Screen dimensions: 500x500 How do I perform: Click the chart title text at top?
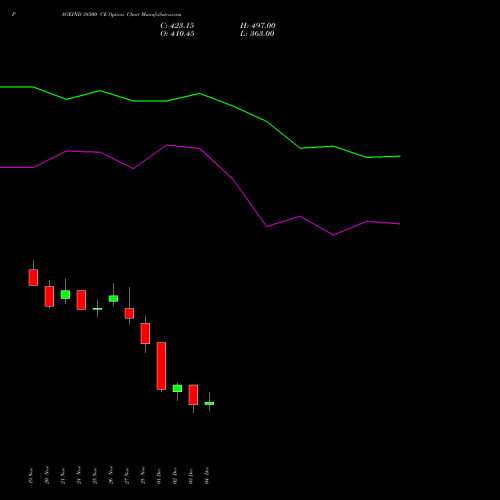(121, 15)
